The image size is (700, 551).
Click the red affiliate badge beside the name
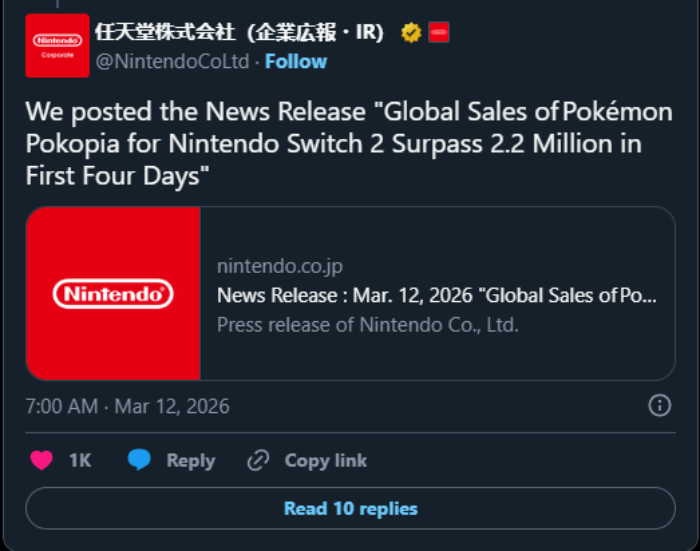pyautogui.click(x=438, y=32)
